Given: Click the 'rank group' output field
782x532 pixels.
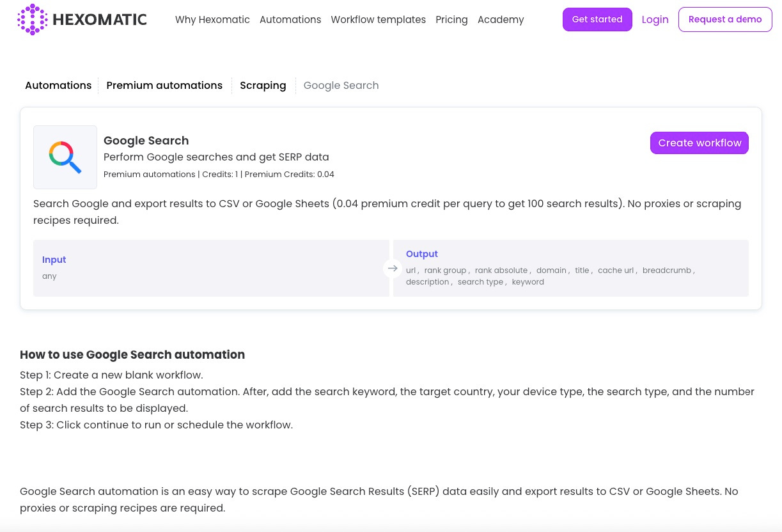Looking at the screenshot, I should [445, 270].
